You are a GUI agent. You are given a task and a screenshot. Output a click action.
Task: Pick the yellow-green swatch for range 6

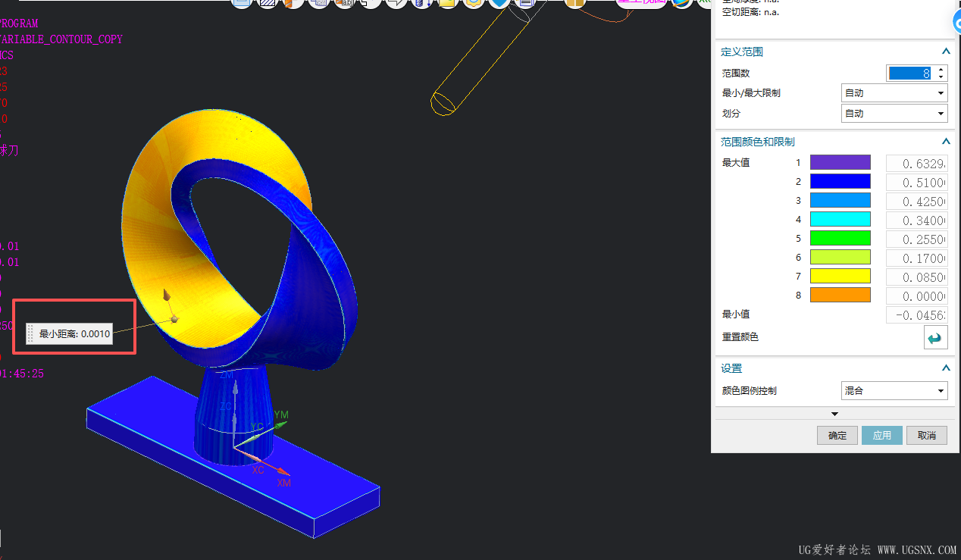840,258
